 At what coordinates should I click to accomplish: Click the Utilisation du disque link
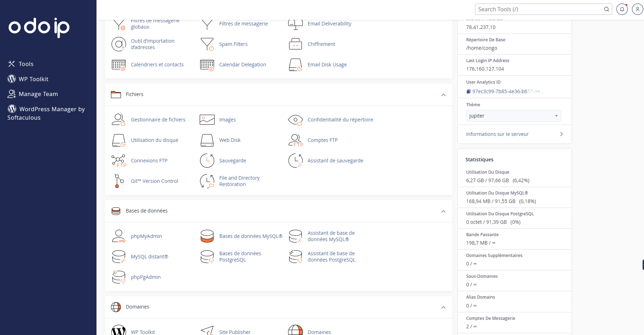pos(154,140)
